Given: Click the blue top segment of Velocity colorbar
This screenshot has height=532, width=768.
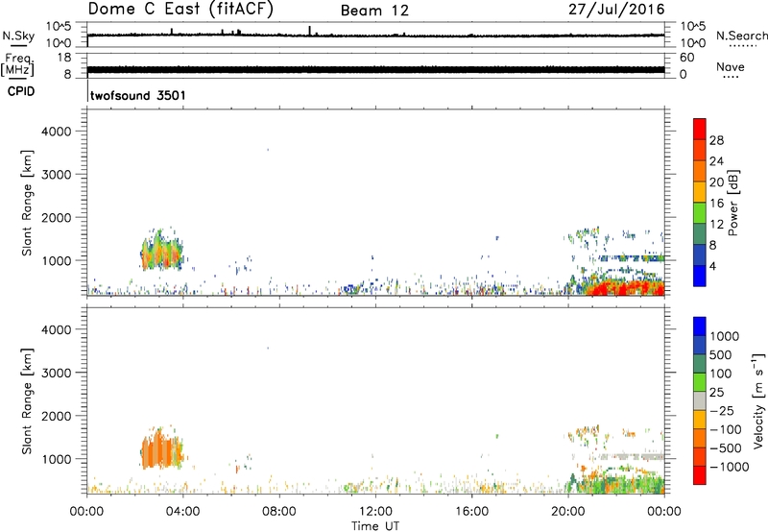Looking at the screenshot, I should pyautogui.click(x=700, y=326).
